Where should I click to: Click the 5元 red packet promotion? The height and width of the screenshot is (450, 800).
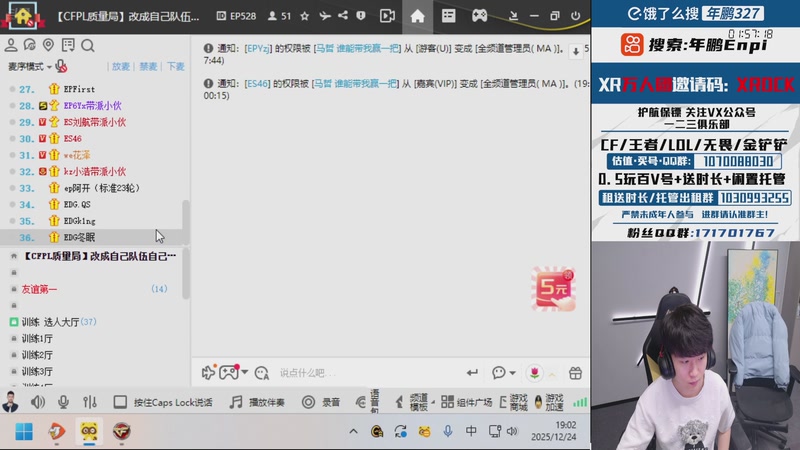tap(554, 289)
